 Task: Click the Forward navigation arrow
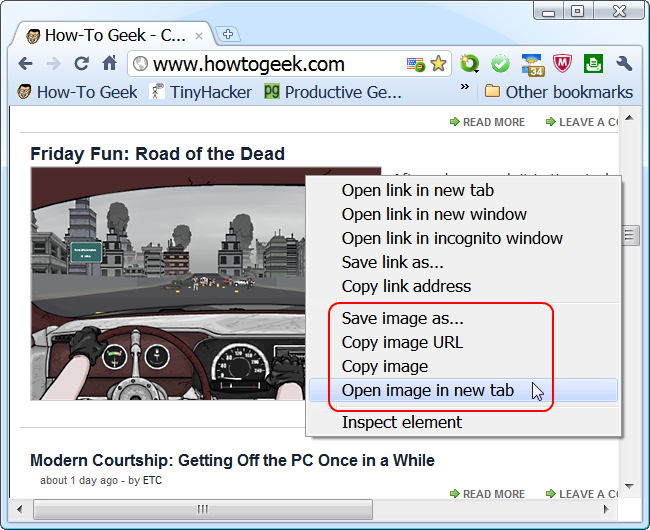[x=53, y=64]
